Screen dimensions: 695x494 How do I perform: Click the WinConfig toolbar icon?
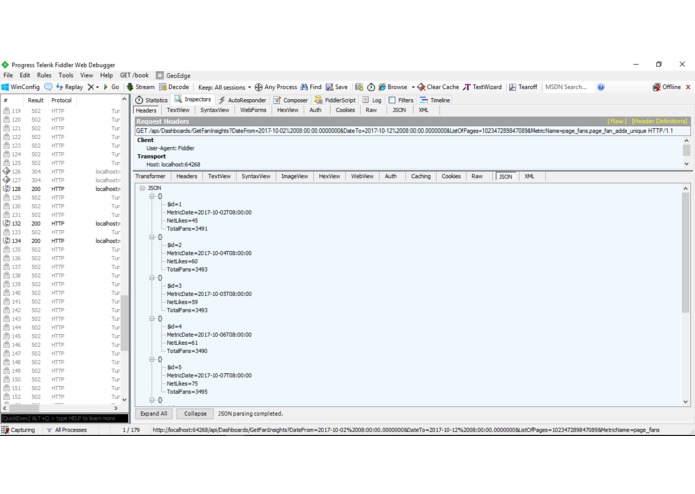(x=5, y=87)
